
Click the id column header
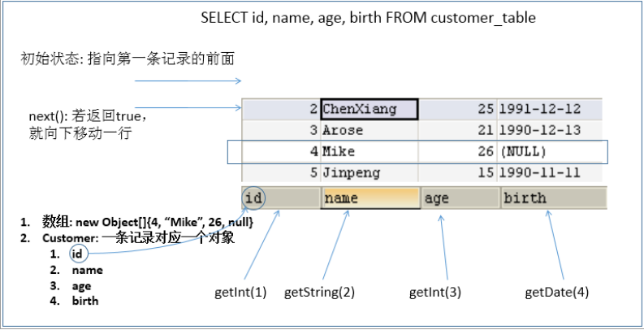point(281,198)
